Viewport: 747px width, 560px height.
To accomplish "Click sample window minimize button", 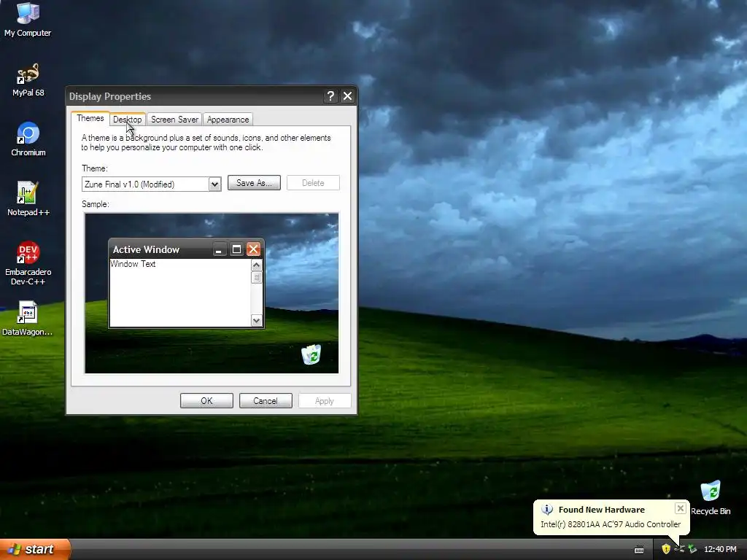I will click(219, 249).
